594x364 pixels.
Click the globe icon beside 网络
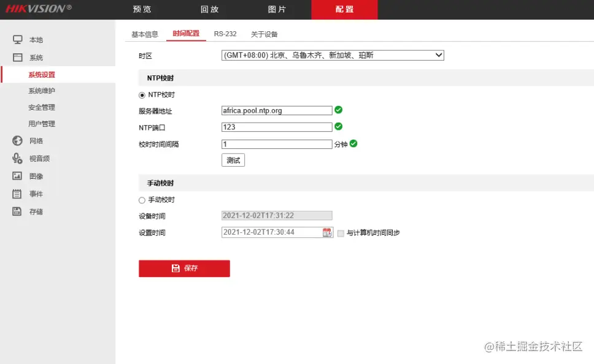pyautogui.click(x=17, y=141)
